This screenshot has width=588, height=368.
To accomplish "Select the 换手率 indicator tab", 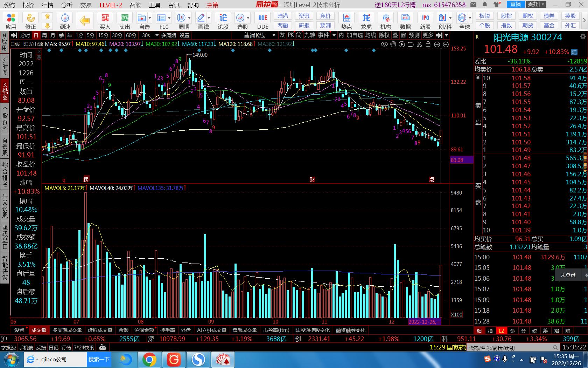I will 168,330.
